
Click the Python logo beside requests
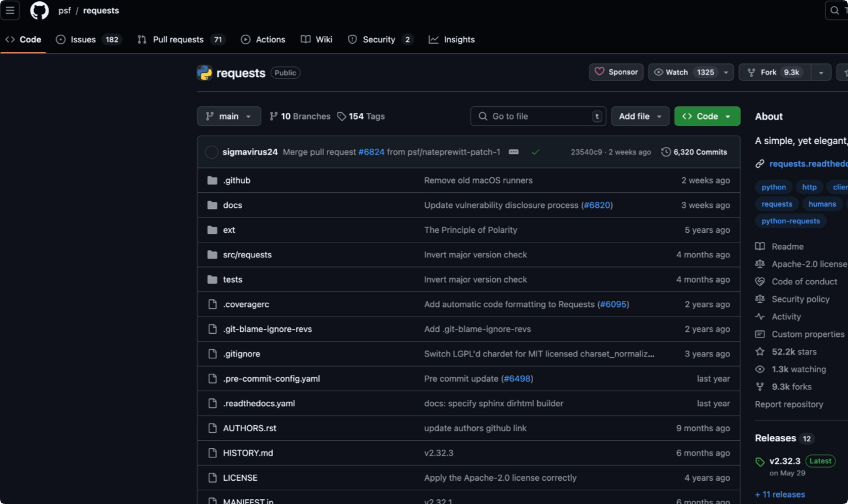[x=204, y=73]
